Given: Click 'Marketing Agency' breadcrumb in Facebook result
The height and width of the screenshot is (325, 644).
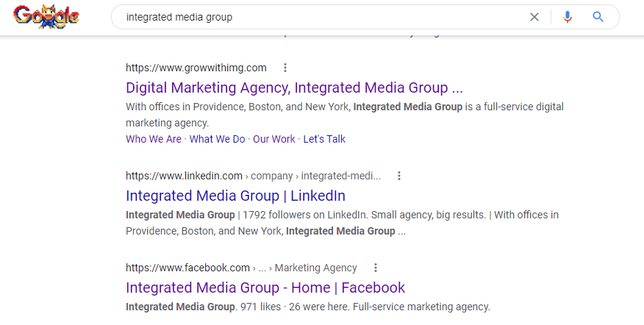Looking at the screenshot, I should click(x=315, y=268).
